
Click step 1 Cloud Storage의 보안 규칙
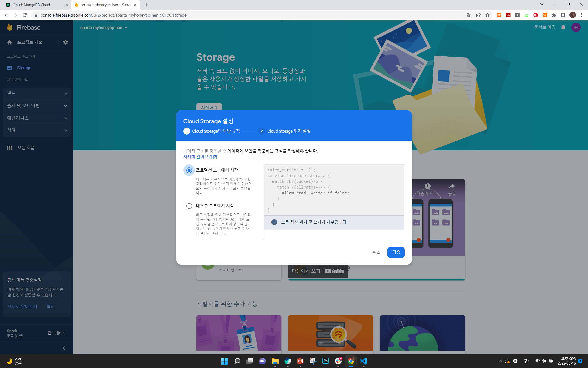tap(211, 131)
